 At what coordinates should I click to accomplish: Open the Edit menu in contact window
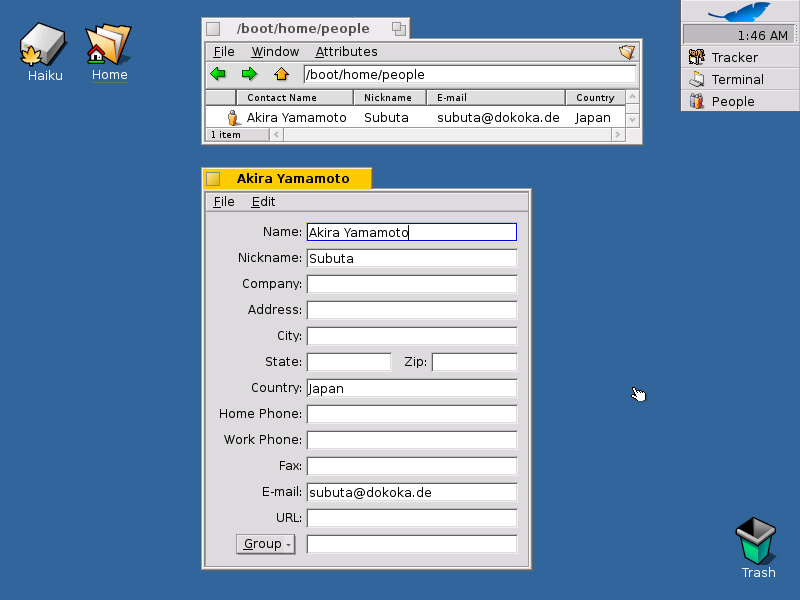[x=263, y=202]
